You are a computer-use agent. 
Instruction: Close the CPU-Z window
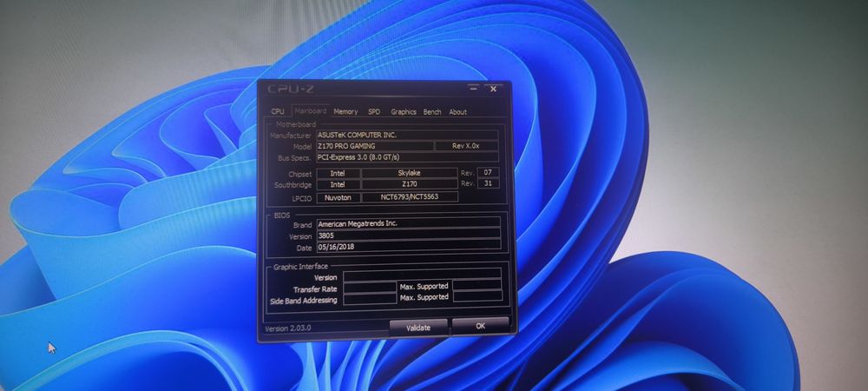pos(493,88)
